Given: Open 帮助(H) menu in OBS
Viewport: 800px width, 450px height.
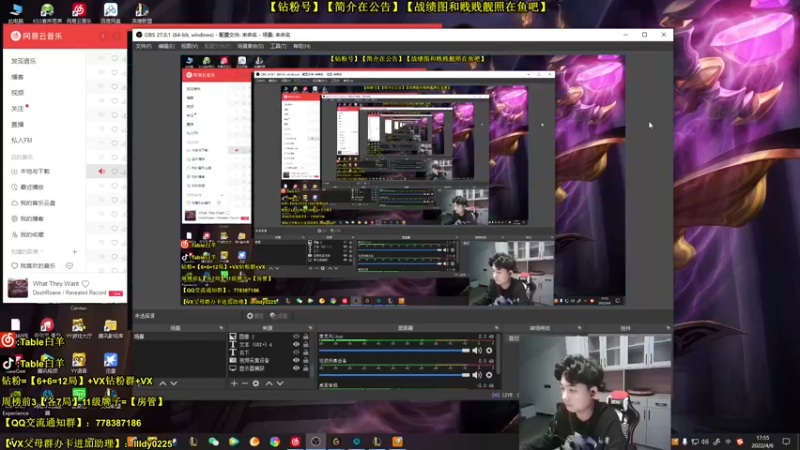Looking at the screenshot, I should tap(302, 46).
